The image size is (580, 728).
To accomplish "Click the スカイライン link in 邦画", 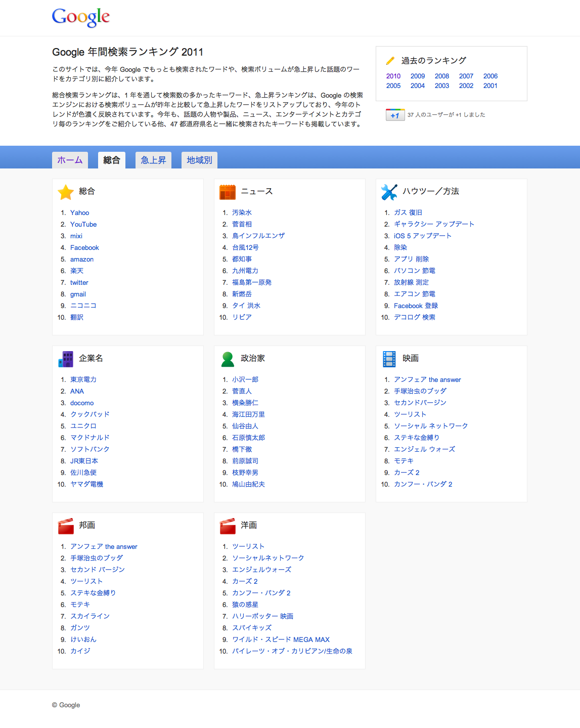I will tap(90, 617).
